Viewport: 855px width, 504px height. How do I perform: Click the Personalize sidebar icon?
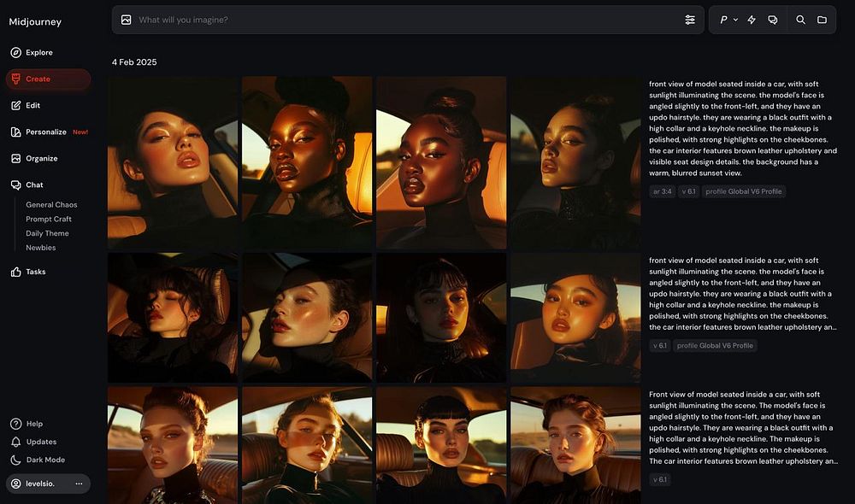(15, 132)
